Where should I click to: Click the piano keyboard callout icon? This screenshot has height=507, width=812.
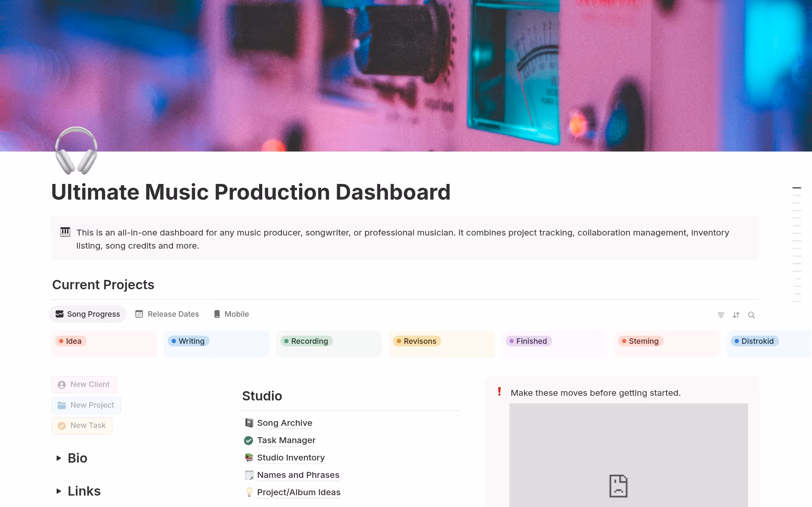click(x=65, y=232)
